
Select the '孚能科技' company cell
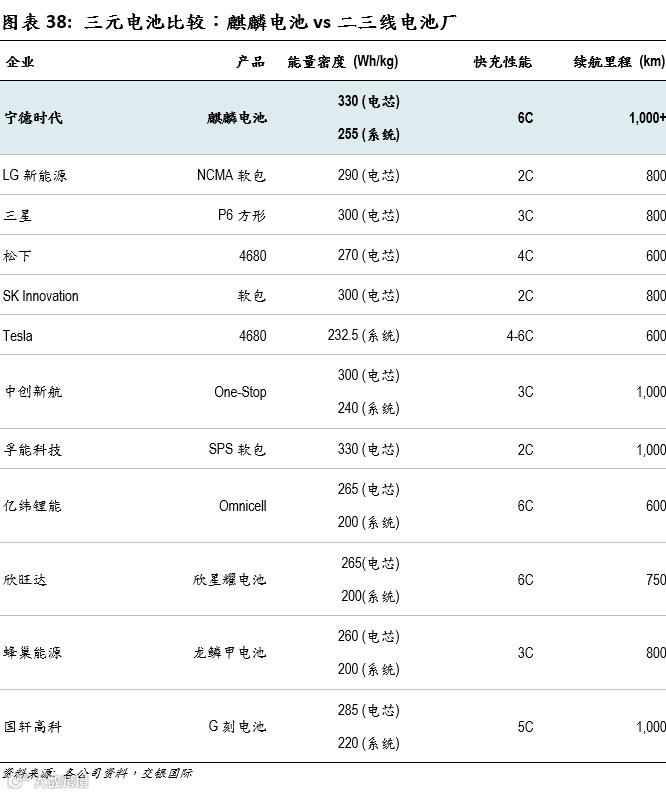33,450
